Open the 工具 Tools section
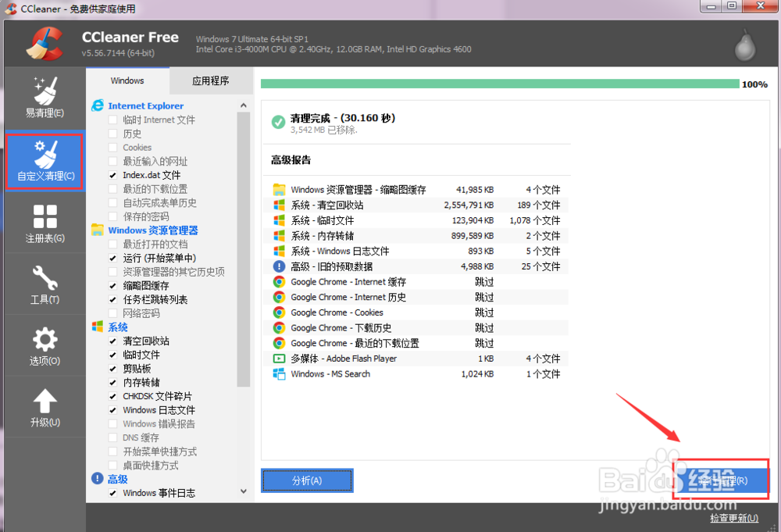The image size is (781, 532). point(45,285)
